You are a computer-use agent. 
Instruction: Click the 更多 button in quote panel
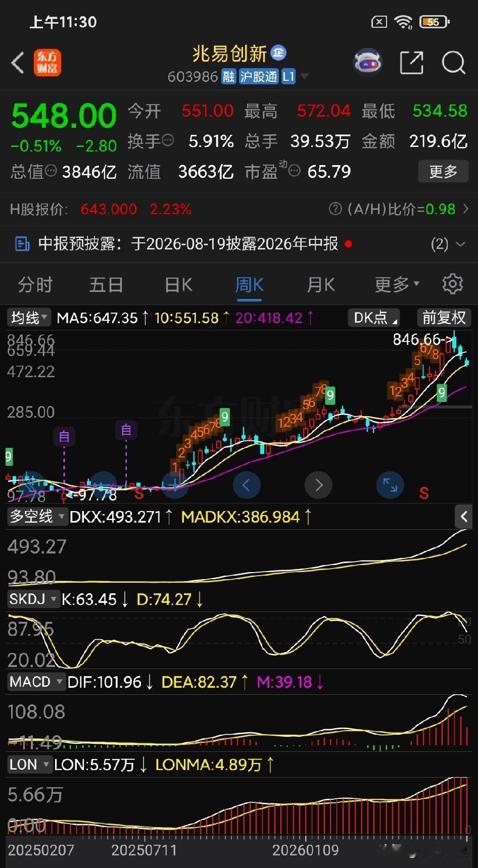pyautogui.click(x=443, y=172)
